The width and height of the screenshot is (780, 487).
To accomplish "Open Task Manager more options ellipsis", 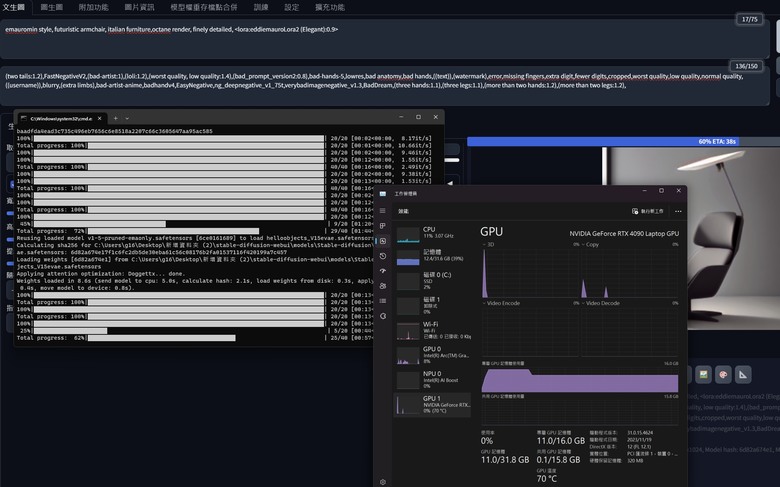I will [x=678, y=211].
